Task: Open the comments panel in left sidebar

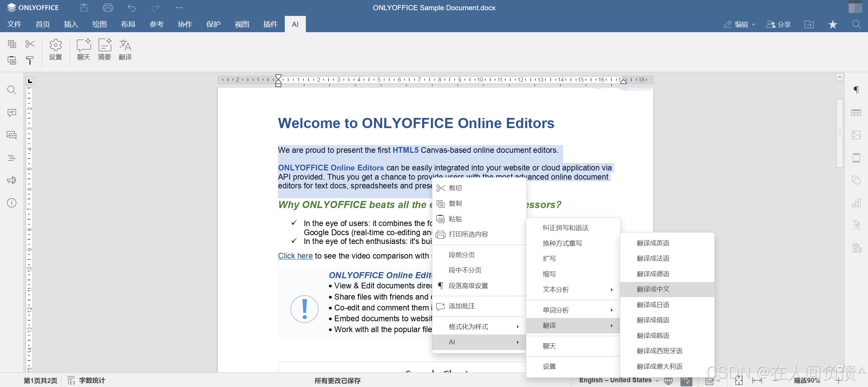Action: coord(12,113)
